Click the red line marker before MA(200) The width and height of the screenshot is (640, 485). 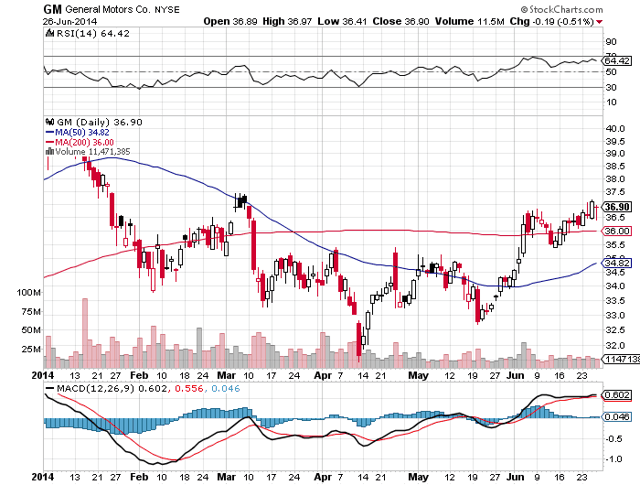pos(50,142)
